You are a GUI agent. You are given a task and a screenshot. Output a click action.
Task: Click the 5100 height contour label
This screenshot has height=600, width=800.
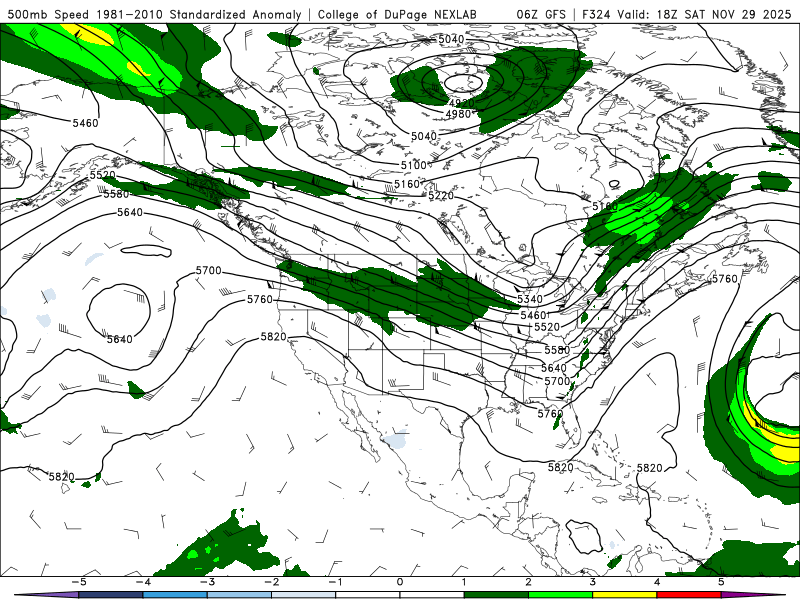413,165
